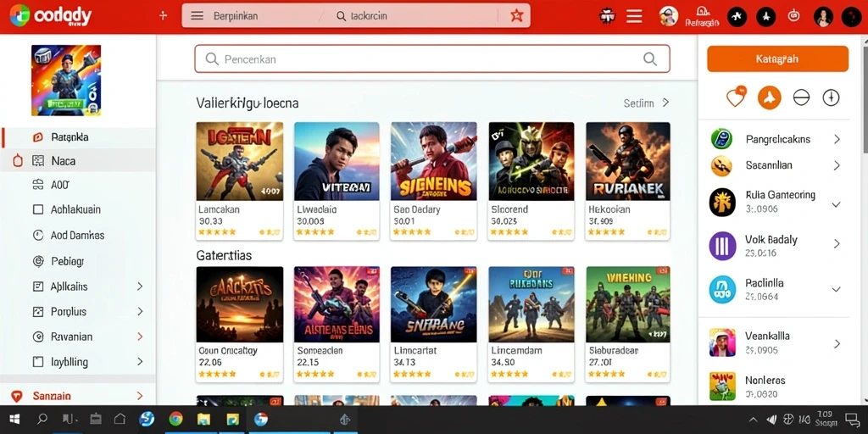This screenshot has height=434, width=868.
Task: Open the Volk Badaly purple icon
Action: pyautogui.click(x=722, y=246)
